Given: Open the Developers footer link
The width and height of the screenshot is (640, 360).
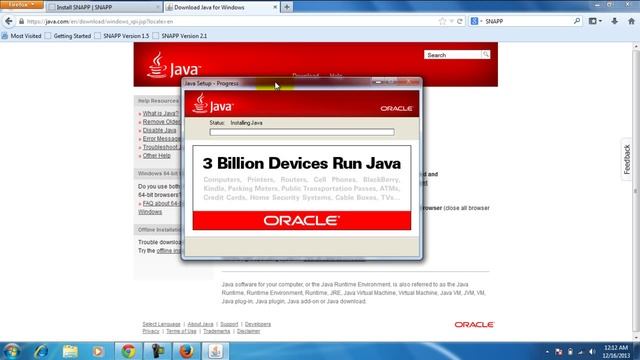Looking at the screenshot, I should pyautogui.click(x=258, y=324).
